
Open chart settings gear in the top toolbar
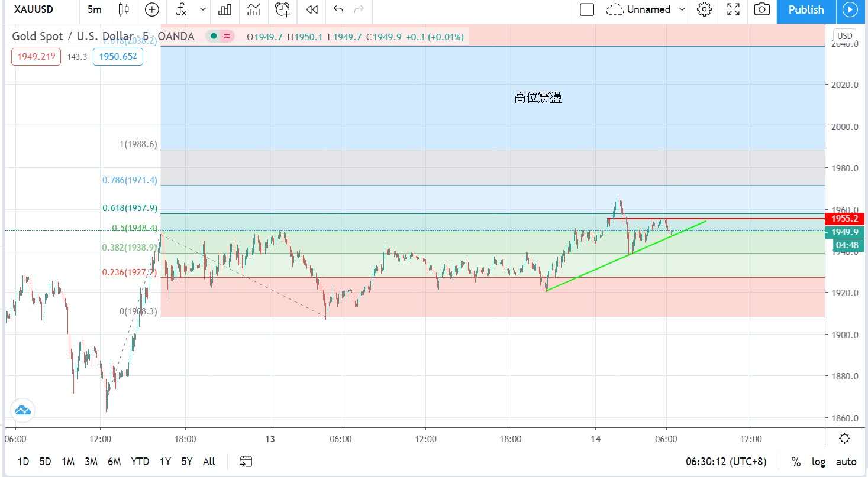704,9
